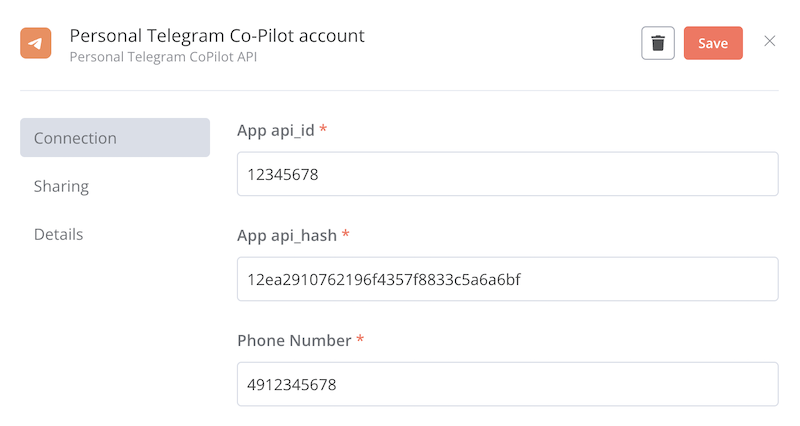Click into the App api_hash field
The image size is (800, 426).
tap(507, 279)
